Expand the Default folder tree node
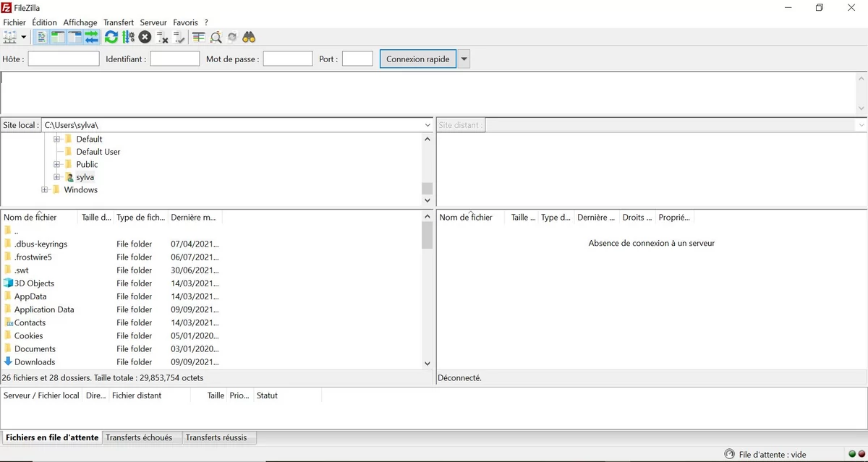Image resolution: width=868 pixels, height=462 pixels. coord(56,139)
